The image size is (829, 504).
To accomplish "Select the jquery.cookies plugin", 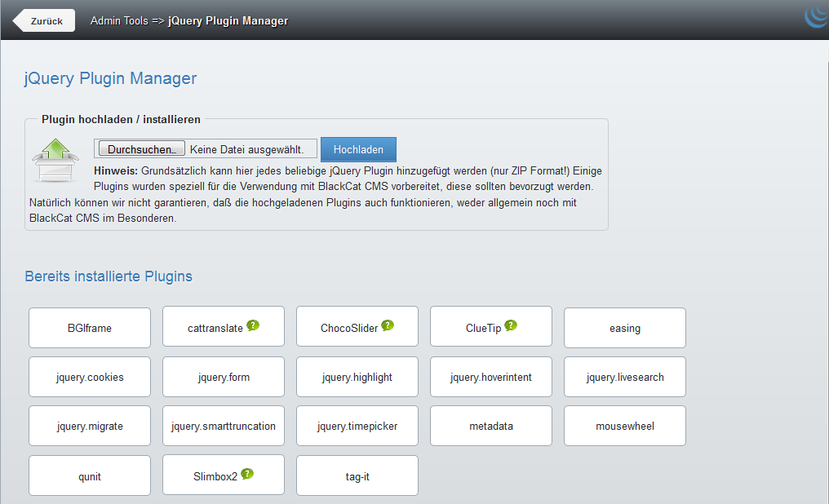I will pos(90,377).
